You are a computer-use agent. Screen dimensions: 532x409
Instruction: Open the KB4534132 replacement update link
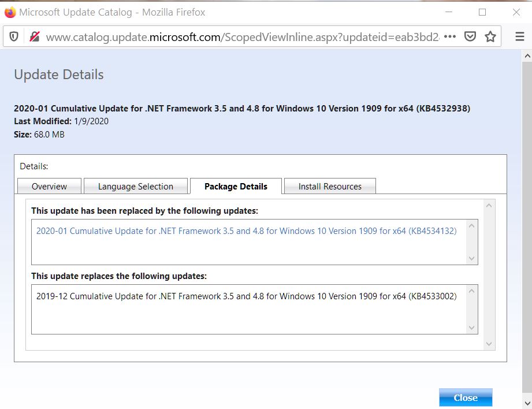246,230
